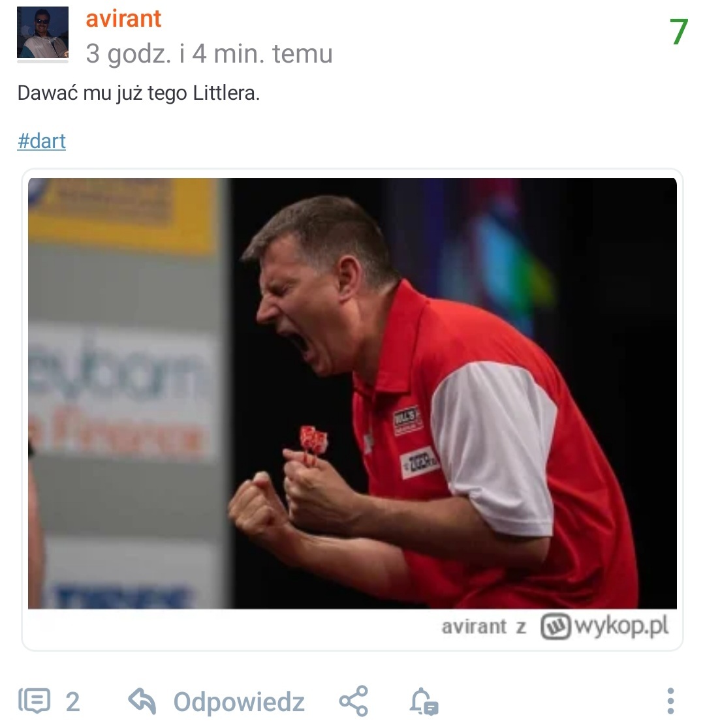This screenshot has height=728, width=705.
Task: Click the timestamp 3 godz. i 4 min. temu
Action: coord(209,53)
